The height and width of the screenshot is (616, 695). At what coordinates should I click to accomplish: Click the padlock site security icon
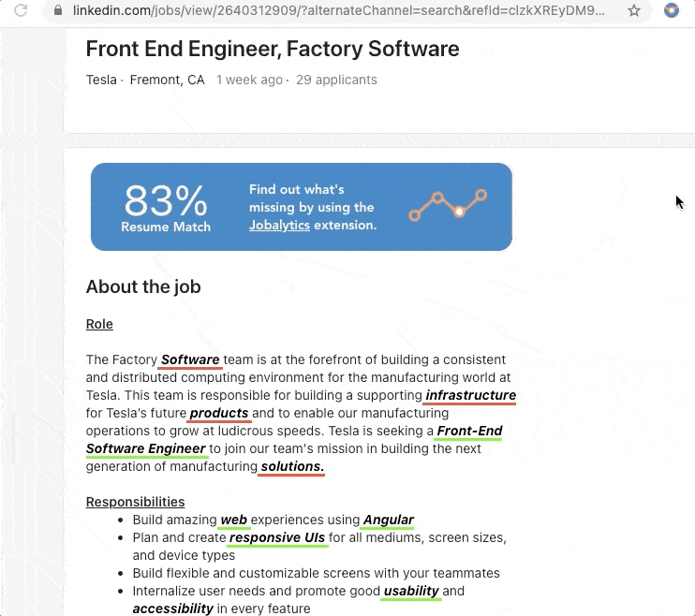click(x=58, y=10)
